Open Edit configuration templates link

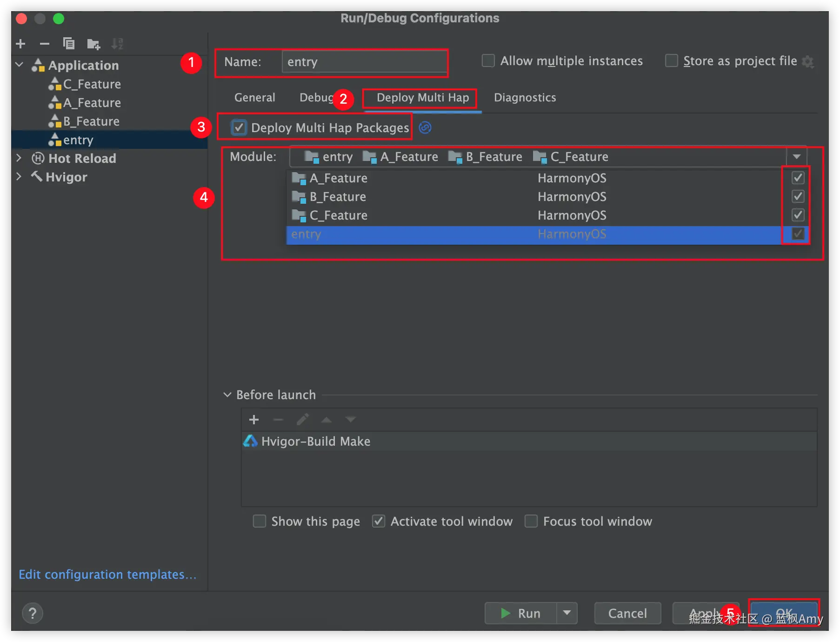point(107,575)
